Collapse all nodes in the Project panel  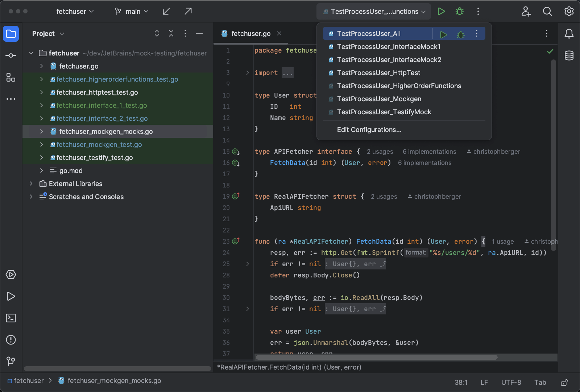click(171, 33)
